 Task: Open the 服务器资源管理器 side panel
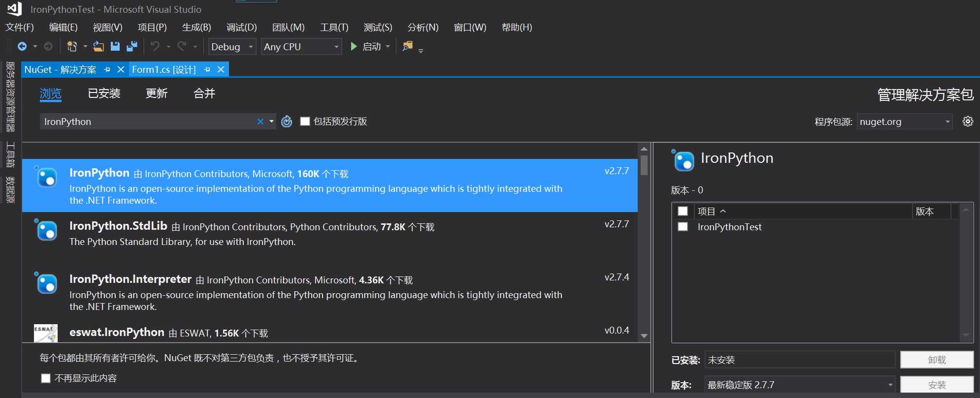click(x=10, y=97)
